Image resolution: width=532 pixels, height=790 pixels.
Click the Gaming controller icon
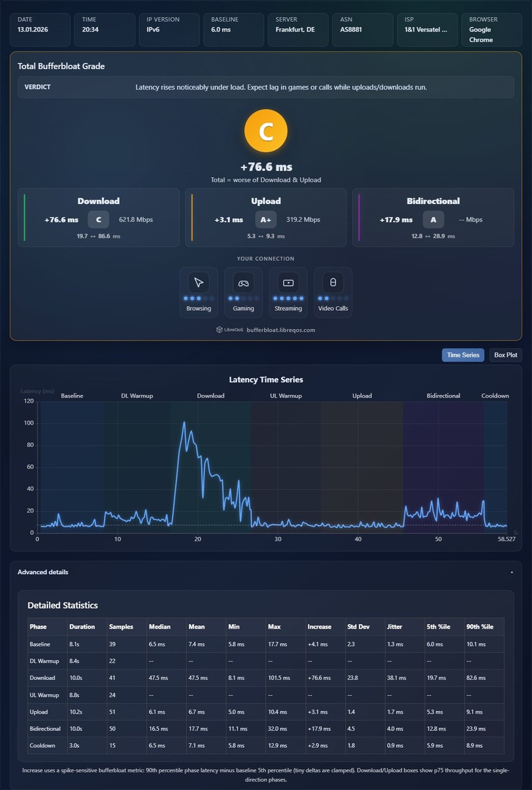tap(244, 282)
